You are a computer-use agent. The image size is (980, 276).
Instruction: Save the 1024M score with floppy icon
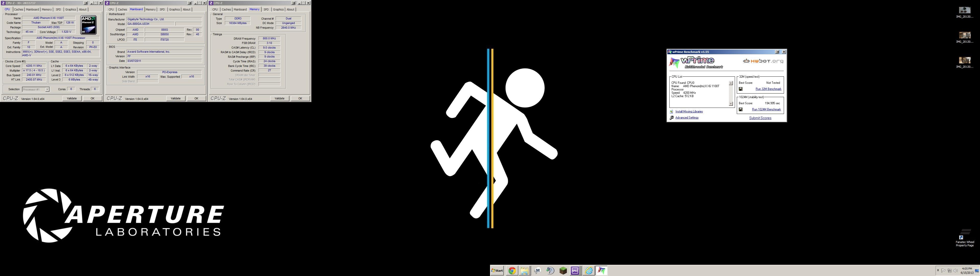[x=741, y=110]
